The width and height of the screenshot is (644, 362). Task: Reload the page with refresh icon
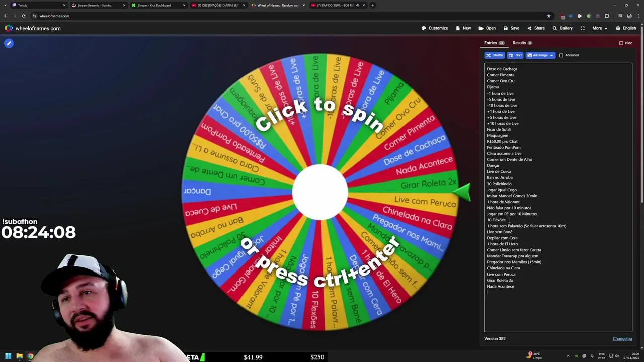[x=24, y=16]
